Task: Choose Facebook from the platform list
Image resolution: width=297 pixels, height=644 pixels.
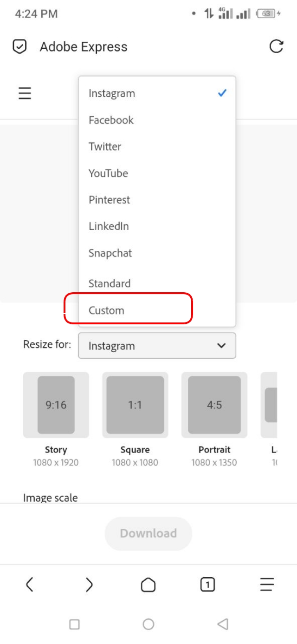Action: click(111, 120)
